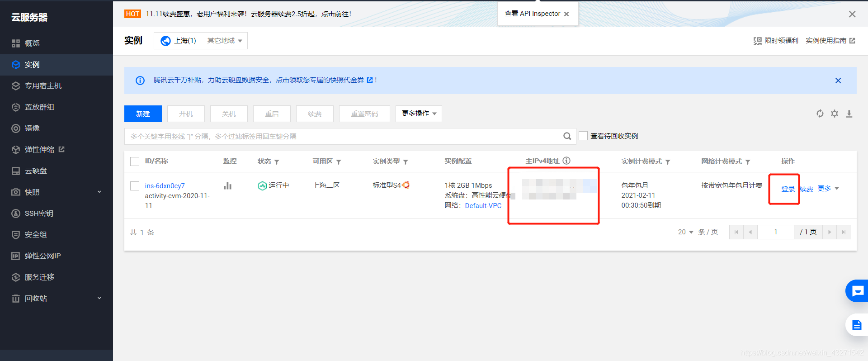Image resolution: width=868 pixels, height=361 pixels.
Task: Open the floating document help icon
Action: tap(857, 325)
